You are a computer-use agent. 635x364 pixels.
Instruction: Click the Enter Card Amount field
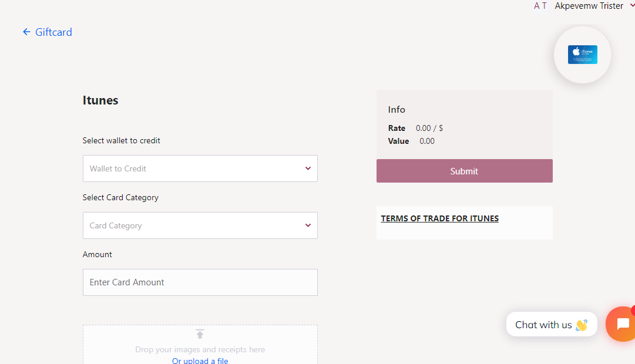[200, 282]
